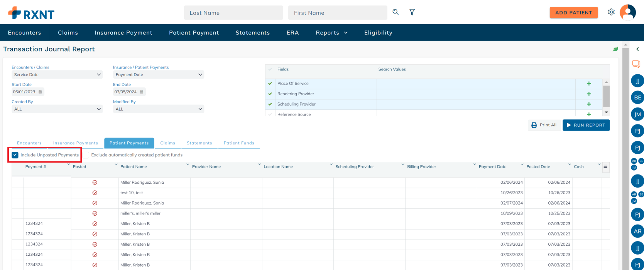644x270 pixels.
Task: Open Payment # column filter arrow
Action: click(69, 164)
